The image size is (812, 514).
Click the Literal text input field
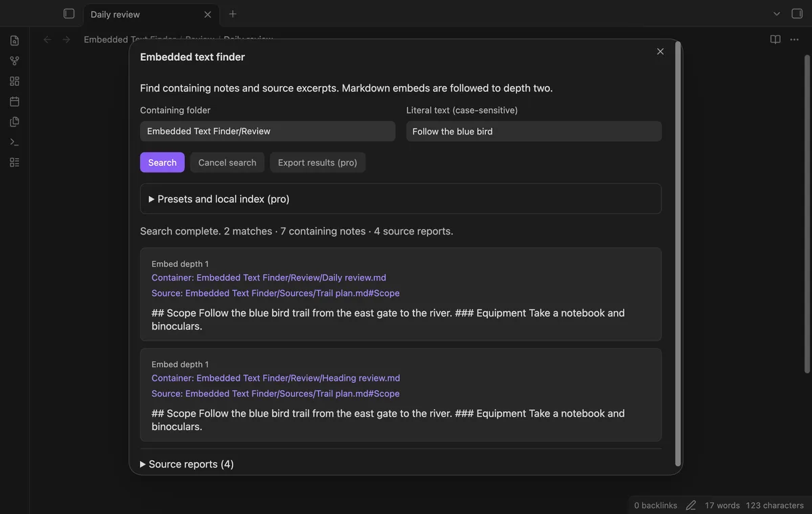coord(534,131)
